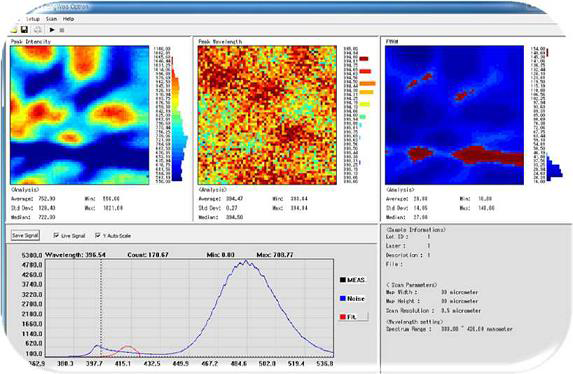Click the 'Scan Resolution' parameter row
Image resolution: width=573 pixels, height=374 pixels.
433,310
